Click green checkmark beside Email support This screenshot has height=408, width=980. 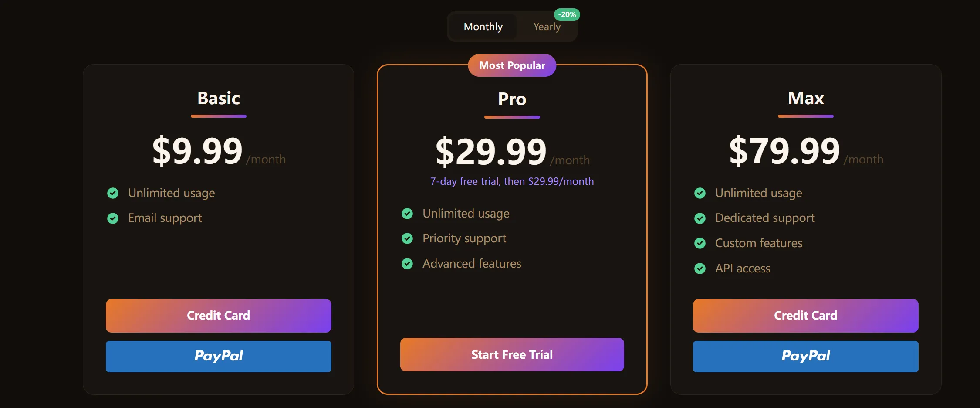pos(113,218)
